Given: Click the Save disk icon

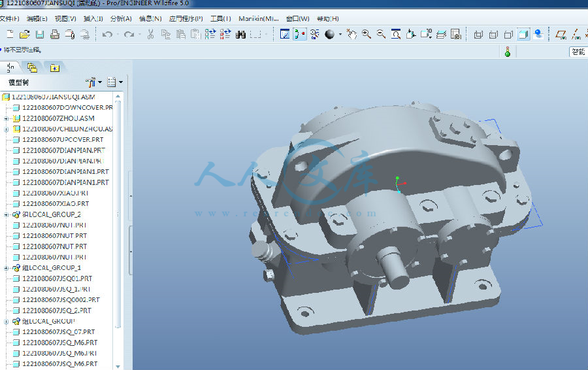Looking at the screenshot, I should 39,34.
